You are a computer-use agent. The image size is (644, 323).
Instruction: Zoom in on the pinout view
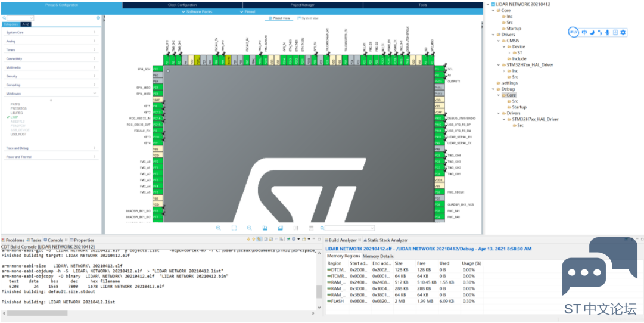[219, 228]
